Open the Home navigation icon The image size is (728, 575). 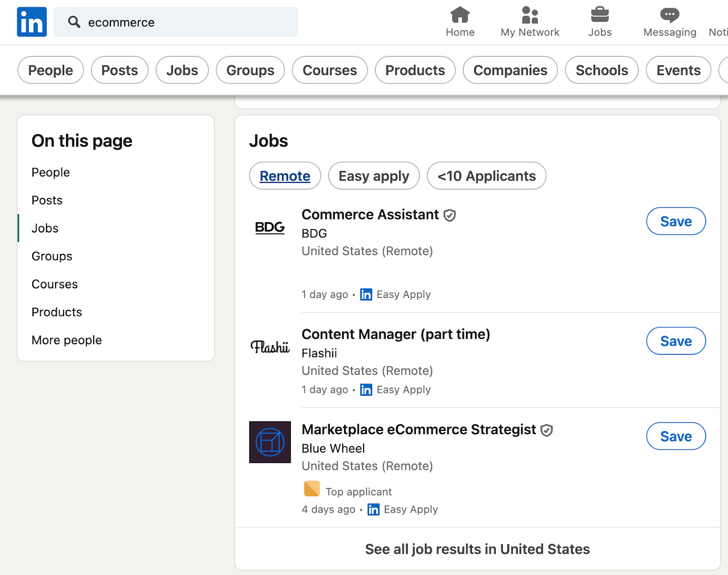coord(460,15)
